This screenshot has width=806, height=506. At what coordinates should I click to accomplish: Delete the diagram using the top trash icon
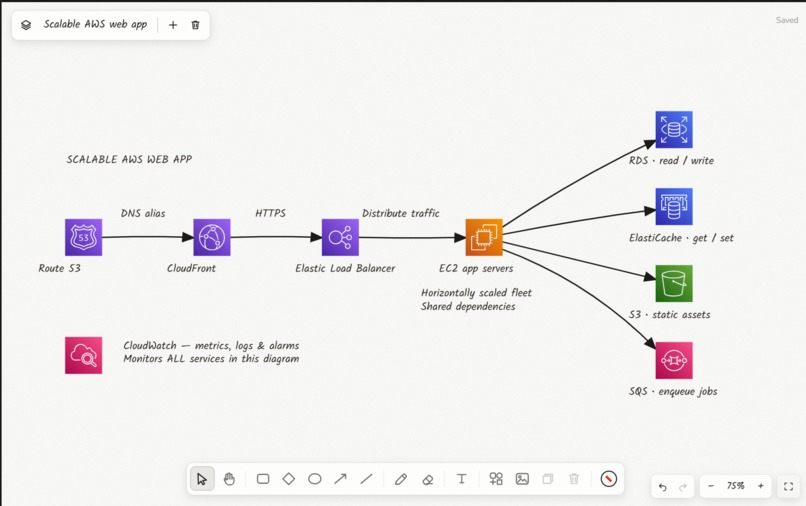tap(195, 25)
